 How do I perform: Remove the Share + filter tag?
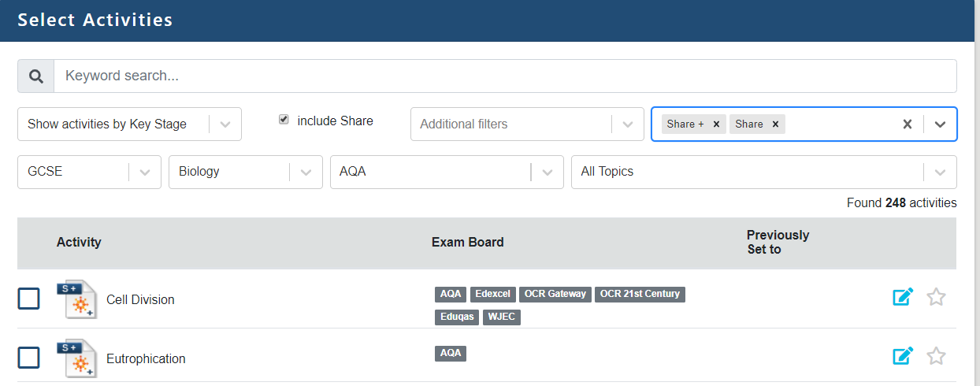tap(716, 124)
